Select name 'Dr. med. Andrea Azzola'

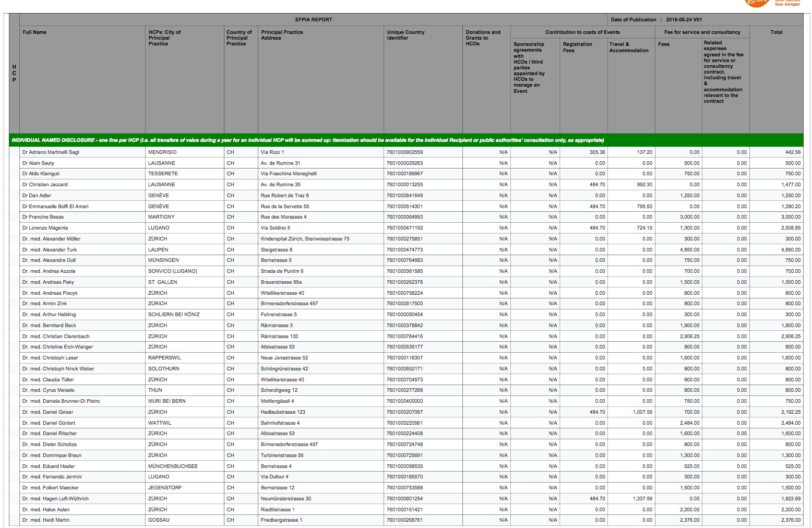[49, 271]
